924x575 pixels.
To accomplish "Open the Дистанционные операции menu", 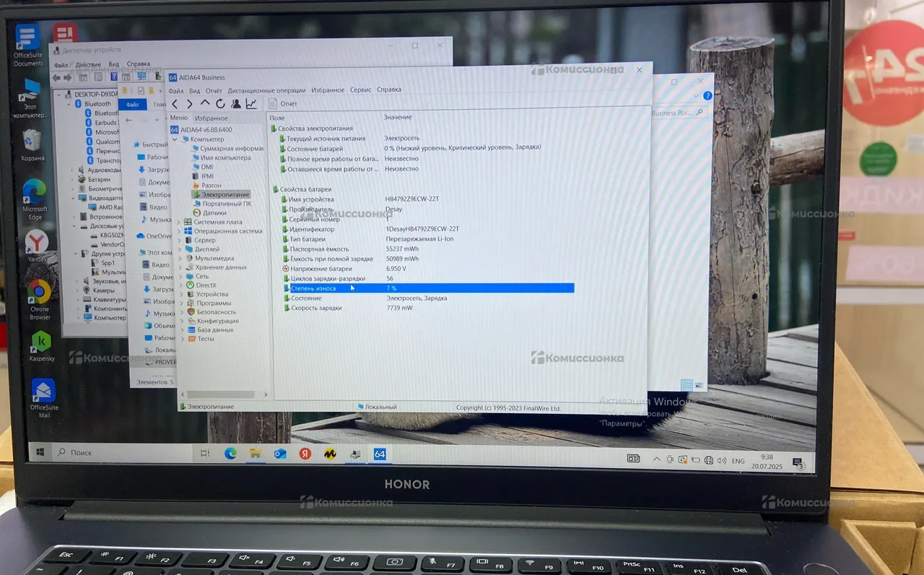I will point(266,90).
